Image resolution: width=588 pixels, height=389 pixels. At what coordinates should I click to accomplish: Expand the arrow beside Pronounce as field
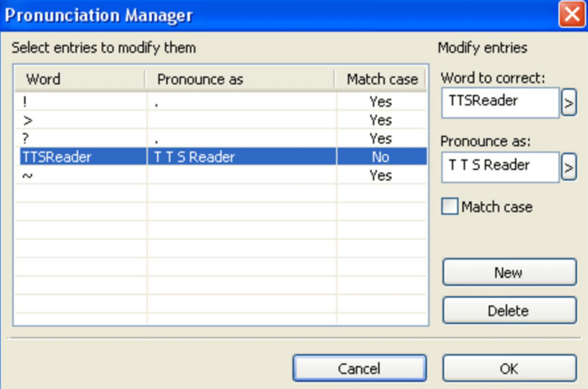[569, 168]
